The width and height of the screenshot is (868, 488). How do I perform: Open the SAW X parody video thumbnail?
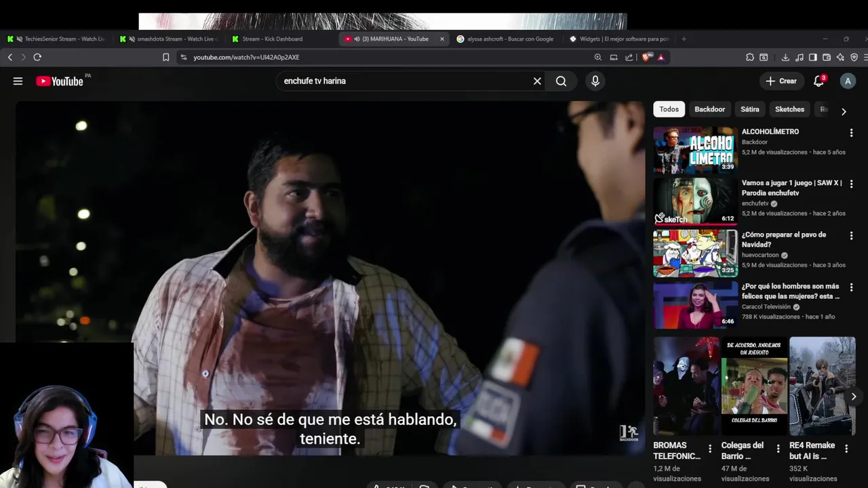coord(695,201)
